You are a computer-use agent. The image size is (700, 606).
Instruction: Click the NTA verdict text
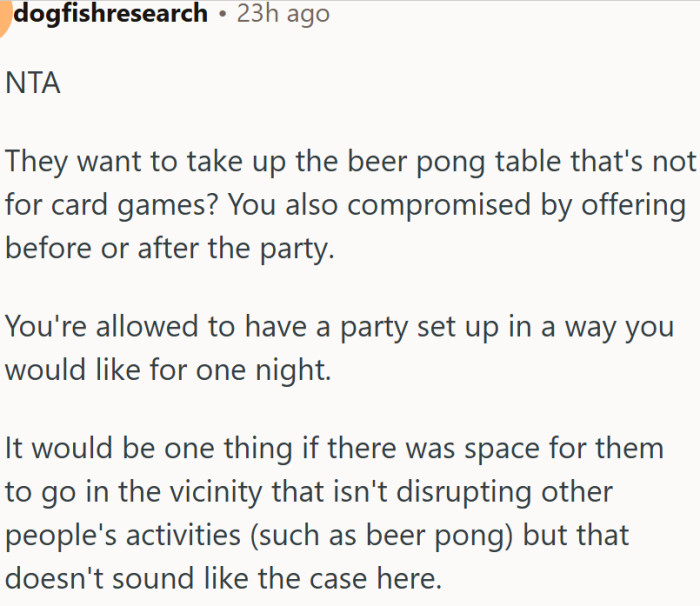[x=33, y=83]
